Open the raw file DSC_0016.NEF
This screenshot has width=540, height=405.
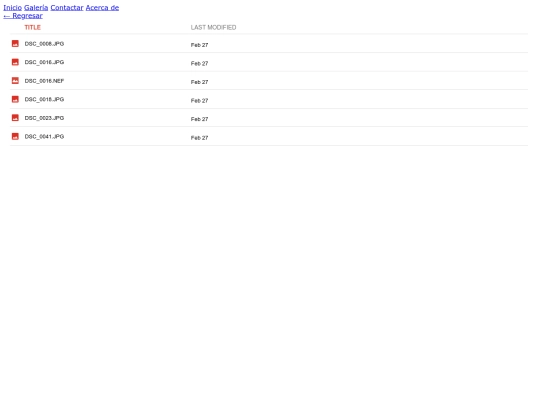(x=44, y=81)
